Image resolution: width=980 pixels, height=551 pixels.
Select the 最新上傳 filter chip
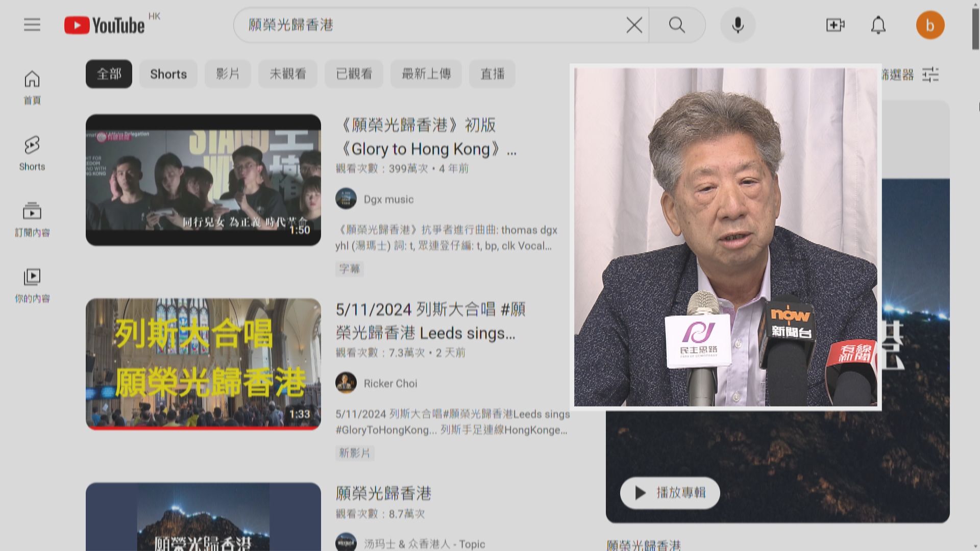pos(426,74)
